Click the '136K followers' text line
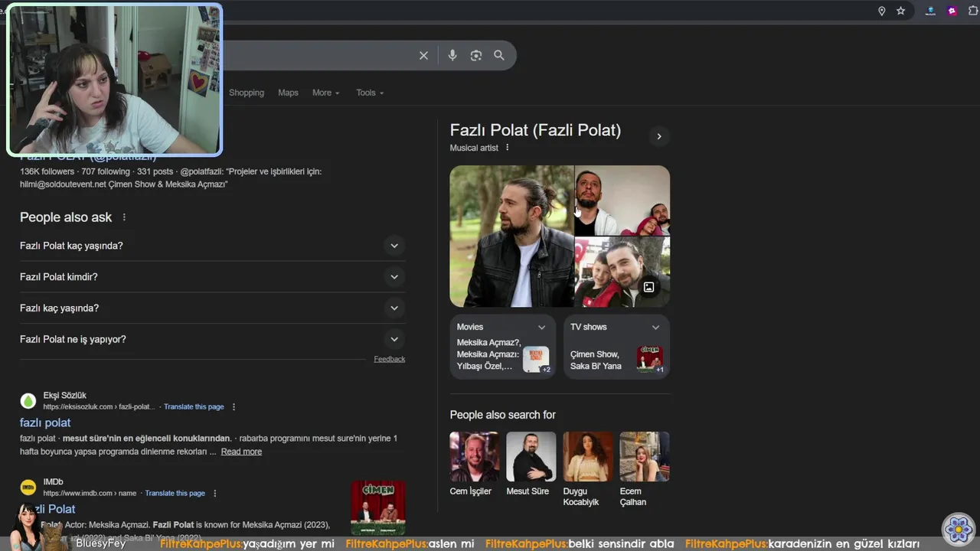980x551 pixels. click(171, 171)
